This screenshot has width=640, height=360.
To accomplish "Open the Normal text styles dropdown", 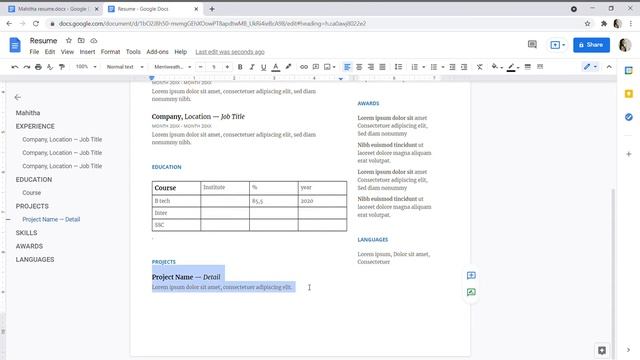I will point(125,67).
